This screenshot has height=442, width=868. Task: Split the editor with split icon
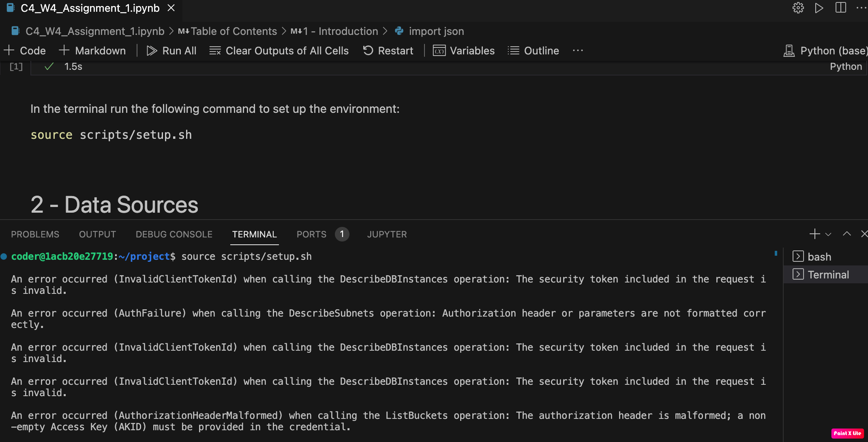tap(840, 8)
